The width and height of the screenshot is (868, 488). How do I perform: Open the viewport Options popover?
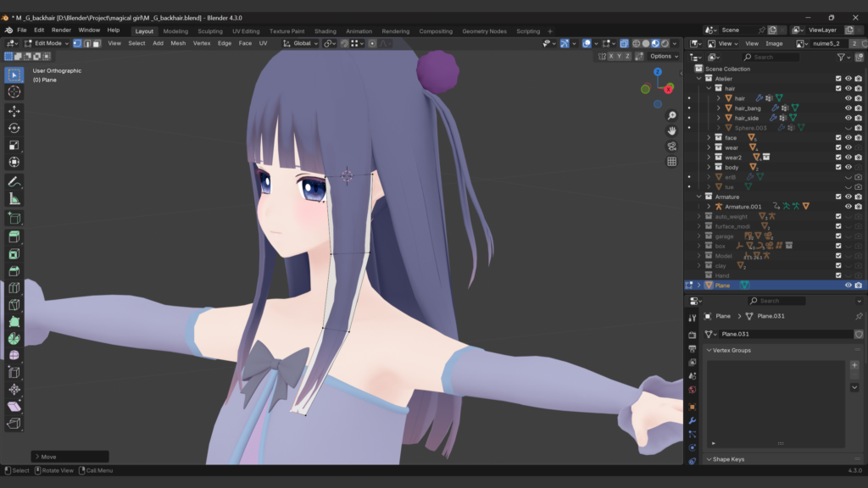[x=663, y=56]
